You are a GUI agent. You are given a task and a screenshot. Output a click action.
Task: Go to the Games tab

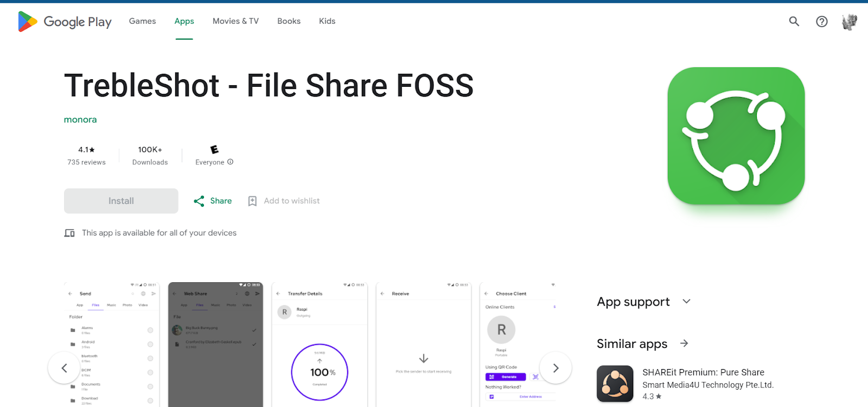tap(142, 21)
